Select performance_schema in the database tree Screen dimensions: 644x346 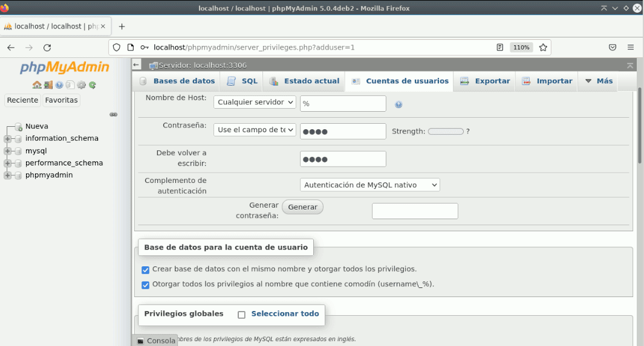tap(64, 163)
